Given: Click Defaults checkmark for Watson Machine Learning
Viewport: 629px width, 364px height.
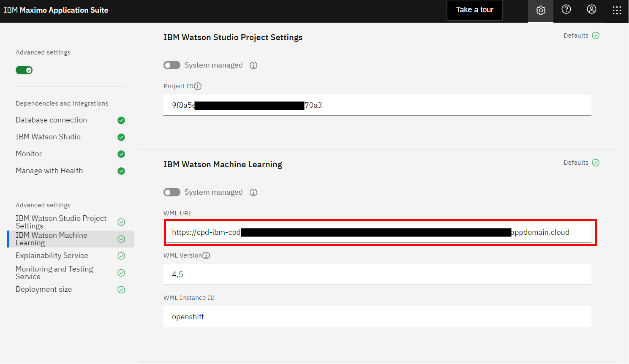Looking at the screenshot, I should [596, 163].
